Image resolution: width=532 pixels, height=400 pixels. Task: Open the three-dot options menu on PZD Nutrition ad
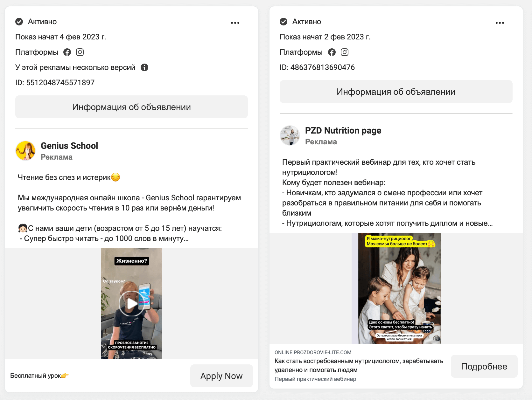pos(500,22)
